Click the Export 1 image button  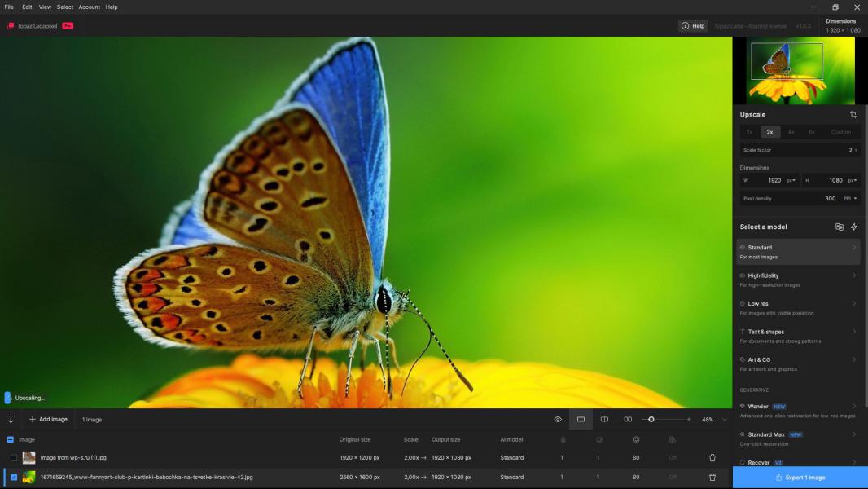[x=800, y=478]
